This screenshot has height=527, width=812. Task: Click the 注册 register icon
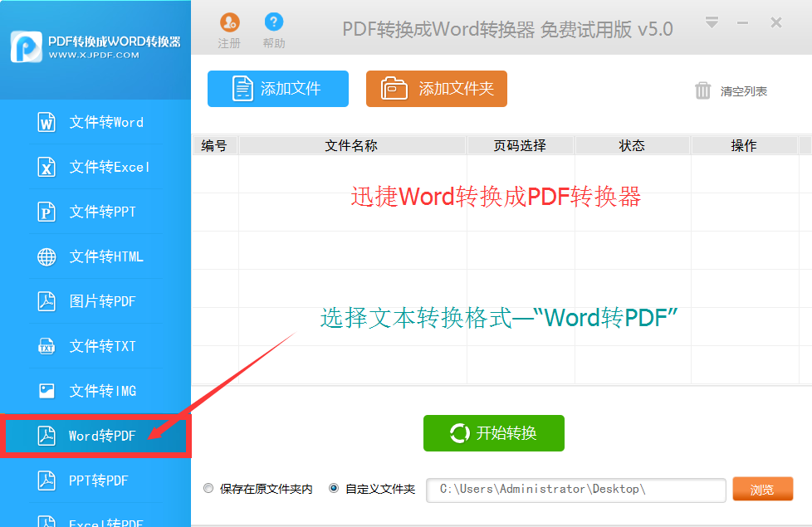(229, 23)
